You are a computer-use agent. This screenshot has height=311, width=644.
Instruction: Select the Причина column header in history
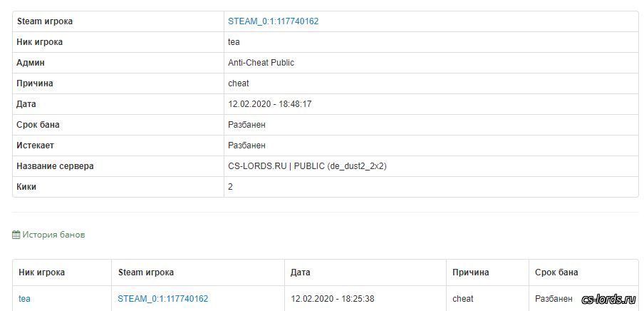point(471,272)
